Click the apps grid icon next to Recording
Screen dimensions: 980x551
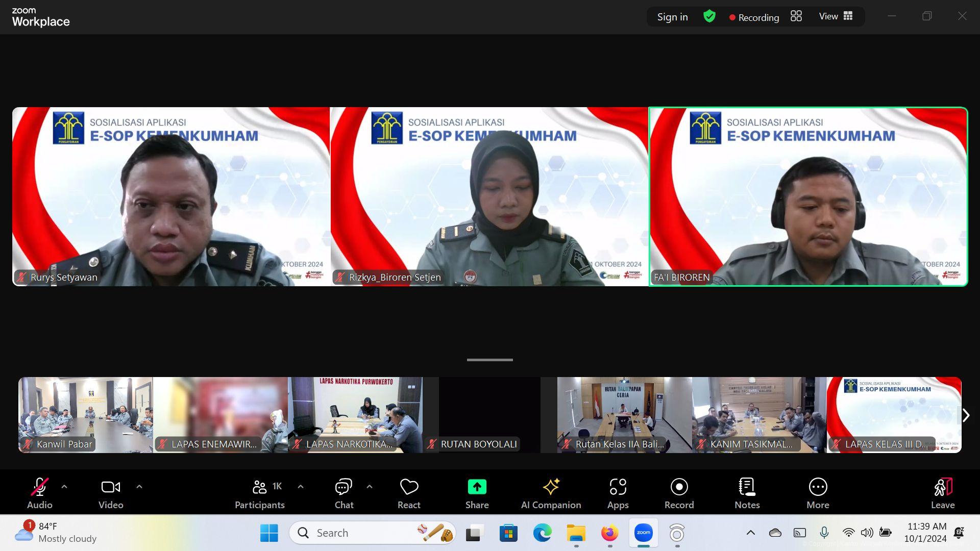[796, 16]
